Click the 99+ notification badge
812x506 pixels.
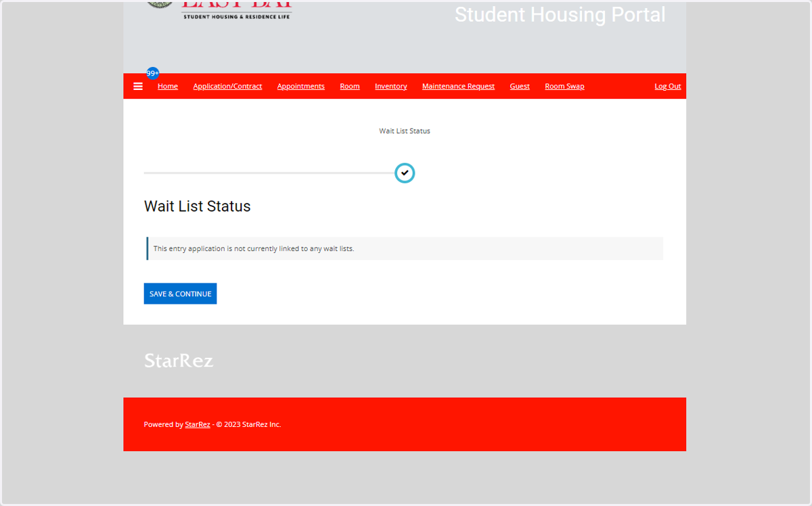pos(153,73)
